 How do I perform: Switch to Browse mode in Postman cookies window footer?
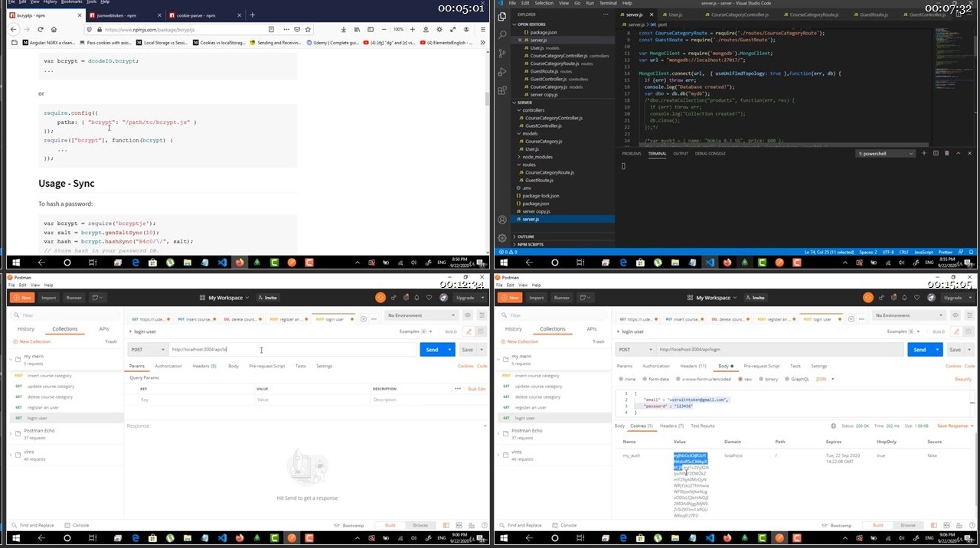point(908,525)
